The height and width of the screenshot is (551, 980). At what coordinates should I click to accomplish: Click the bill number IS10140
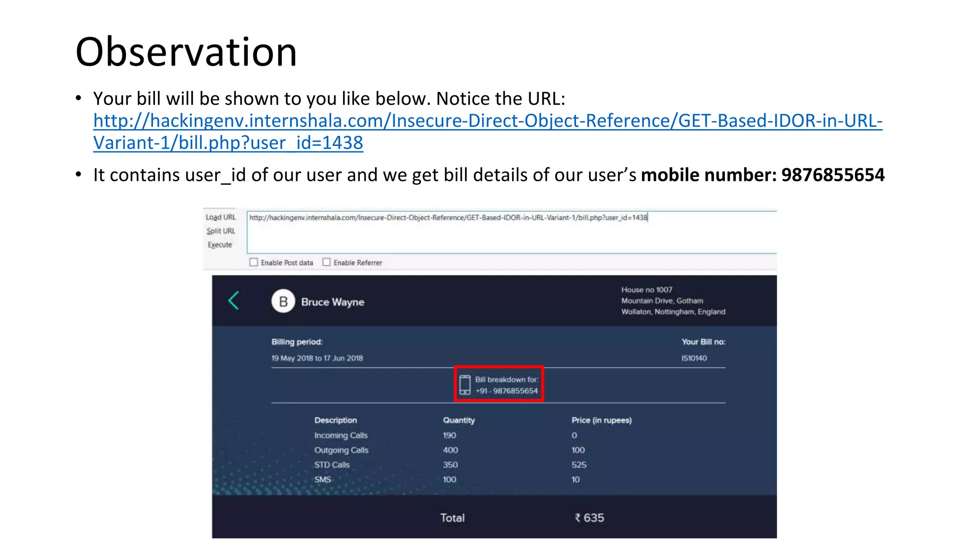tap(694, 358)
